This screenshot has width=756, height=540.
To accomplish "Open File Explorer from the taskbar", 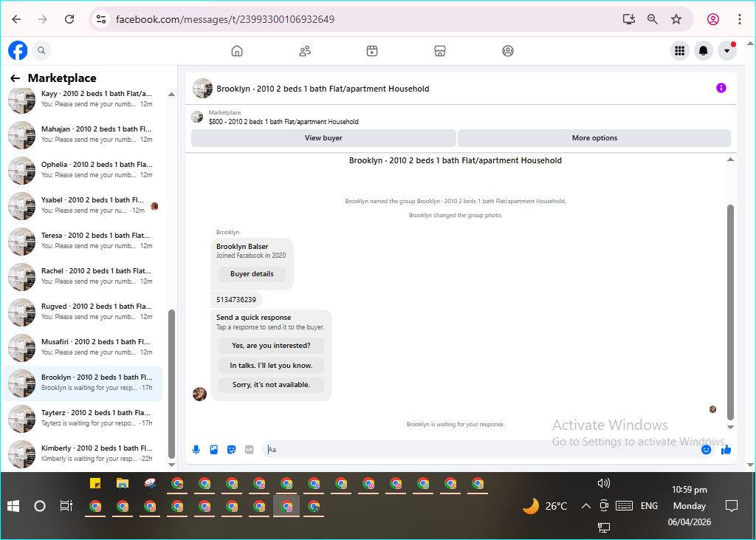I will point(123,483).
